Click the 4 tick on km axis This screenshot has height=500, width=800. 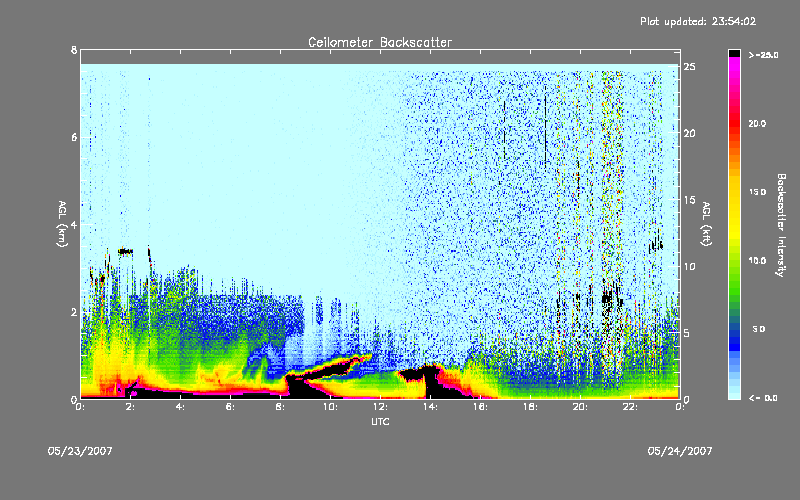click(74, 224)
